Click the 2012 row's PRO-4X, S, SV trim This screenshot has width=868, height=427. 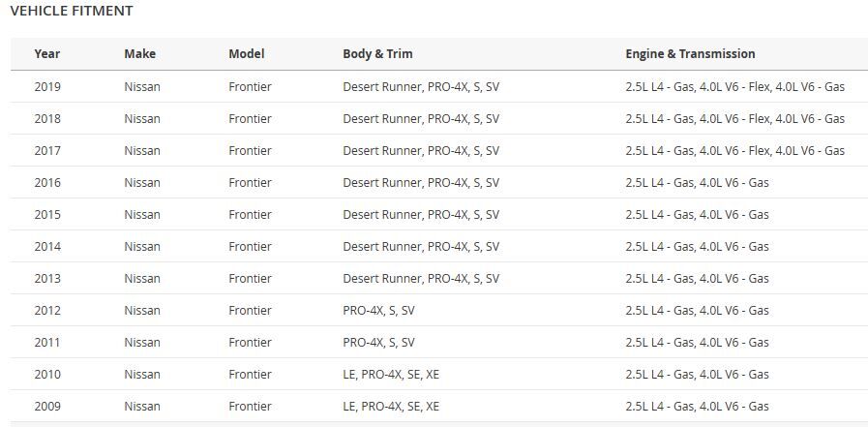(x=378, y=310)
